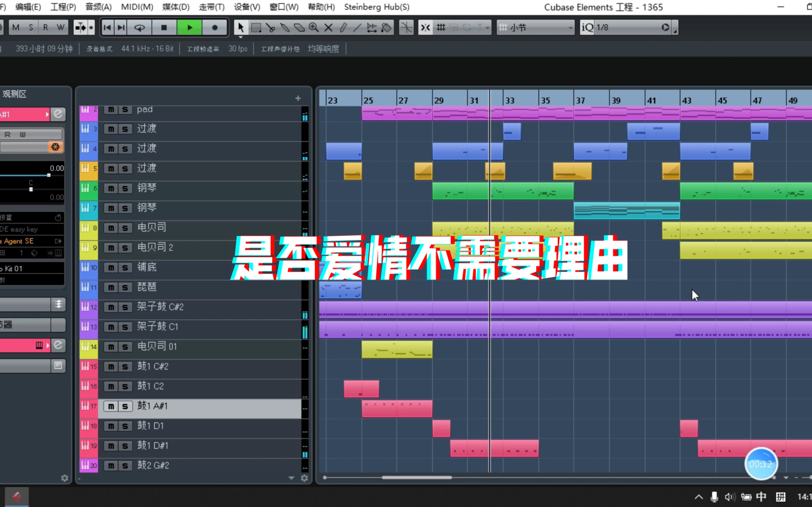This screenshot has width=812, height=507.
Task: Solo the 鼓1 A#1 track
Action: click(x=125, y=406)
